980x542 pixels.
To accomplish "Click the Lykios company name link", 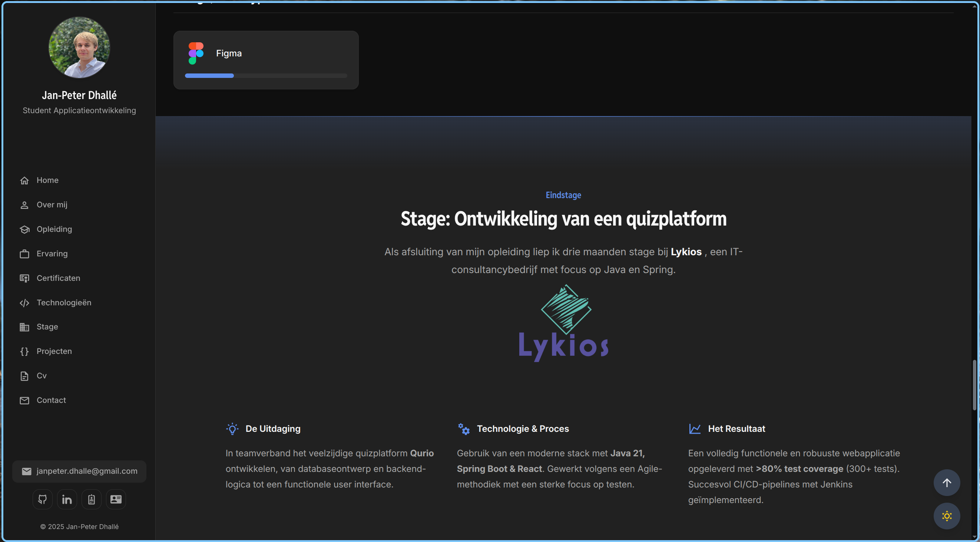I will coord(686,252).
